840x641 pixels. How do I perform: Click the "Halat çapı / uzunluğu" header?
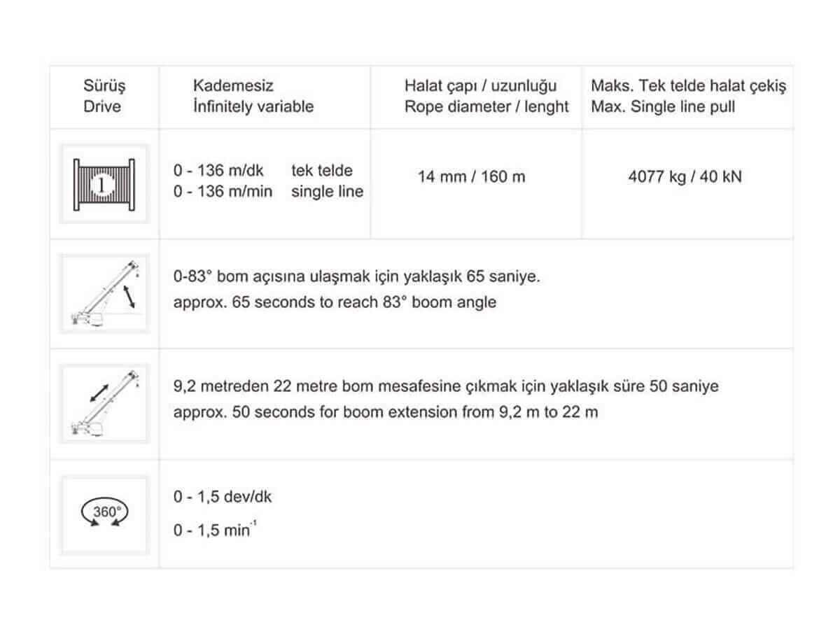click(x=480, y=86)
